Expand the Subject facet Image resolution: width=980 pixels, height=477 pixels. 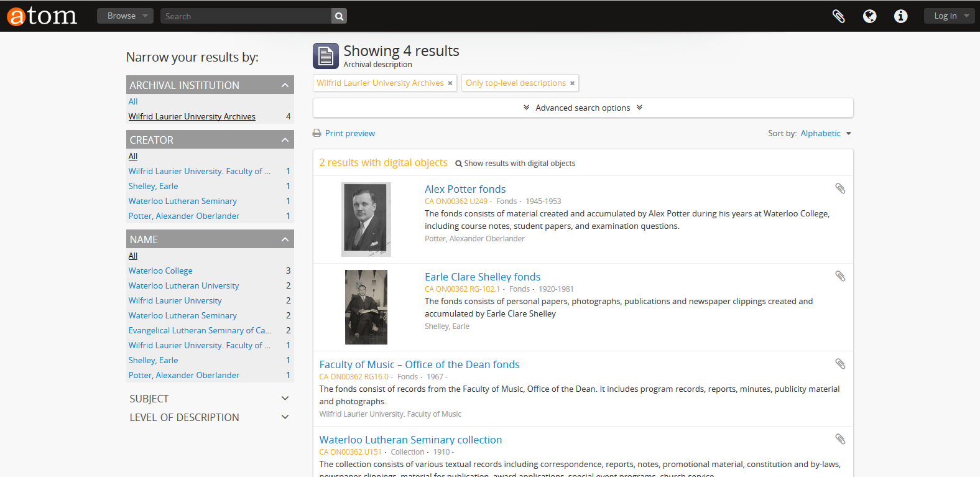(x=210, y=399)
